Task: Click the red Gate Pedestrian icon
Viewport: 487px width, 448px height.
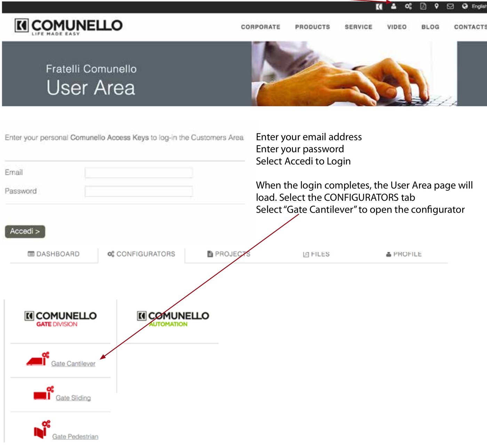Action: click(42, 430)
